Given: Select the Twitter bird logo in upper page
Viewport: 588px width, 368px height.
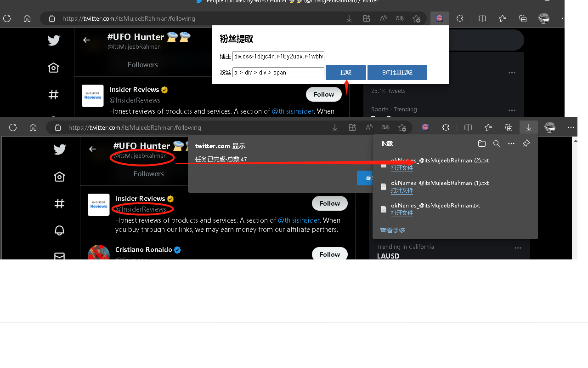Looking at the screenshot, I should (54, 40).
